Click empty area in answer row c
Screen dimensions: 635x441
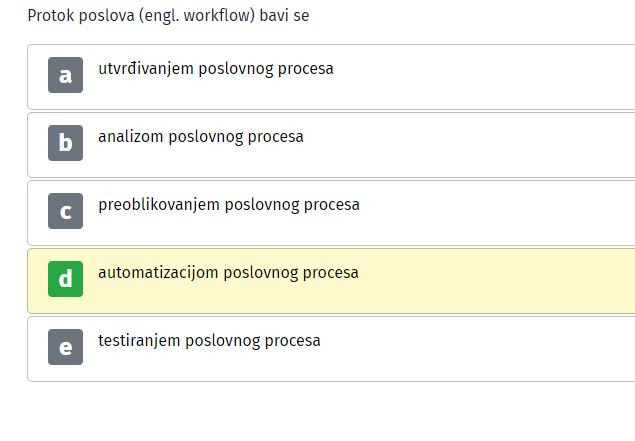point(486,213)
